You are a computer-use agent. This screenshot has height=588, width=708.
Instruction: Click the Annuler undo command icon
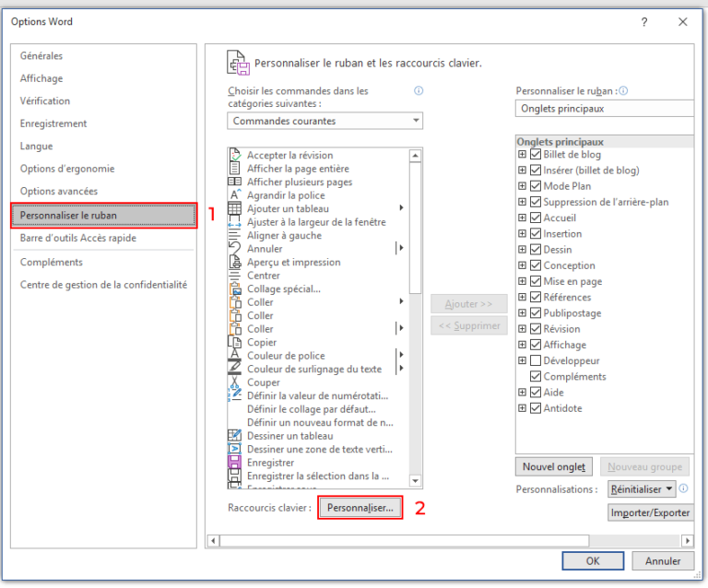234,249
